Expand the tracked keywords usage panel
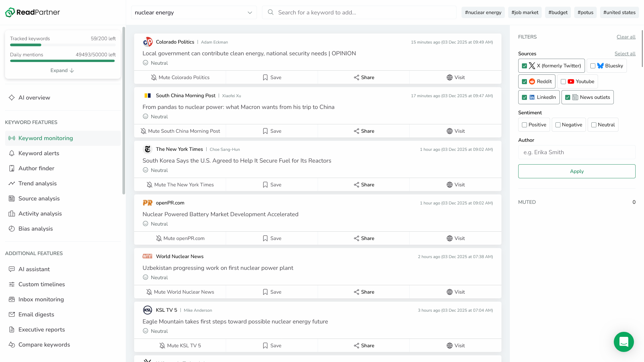The width and height of the screenshot is (644, 362). (x=62, y=70)
